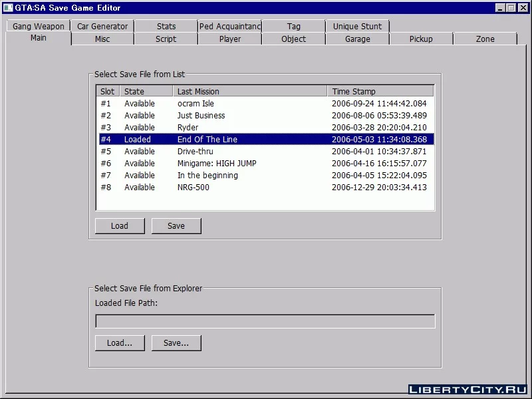Click the Load... button for Explorer
Image resolution: width=532 pixels, height=399 pixels.
click(x=120, y=343)
